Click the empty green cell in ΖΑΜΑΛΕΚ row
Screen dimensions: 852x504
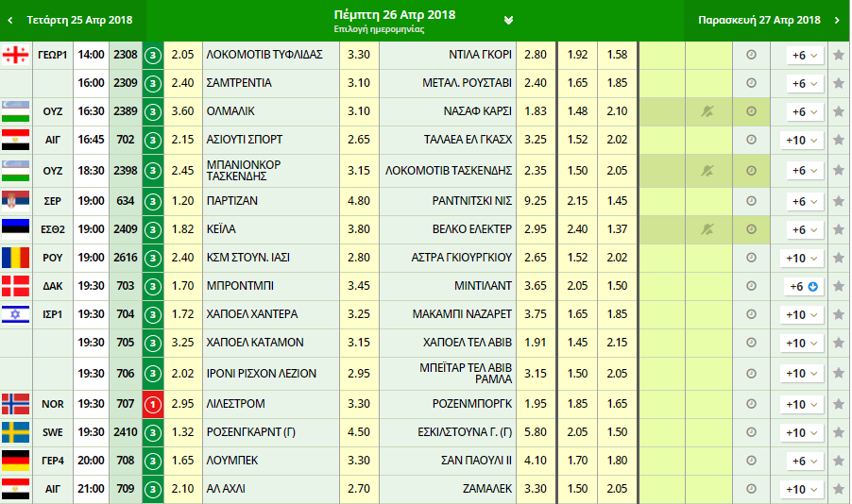point(661,489)
